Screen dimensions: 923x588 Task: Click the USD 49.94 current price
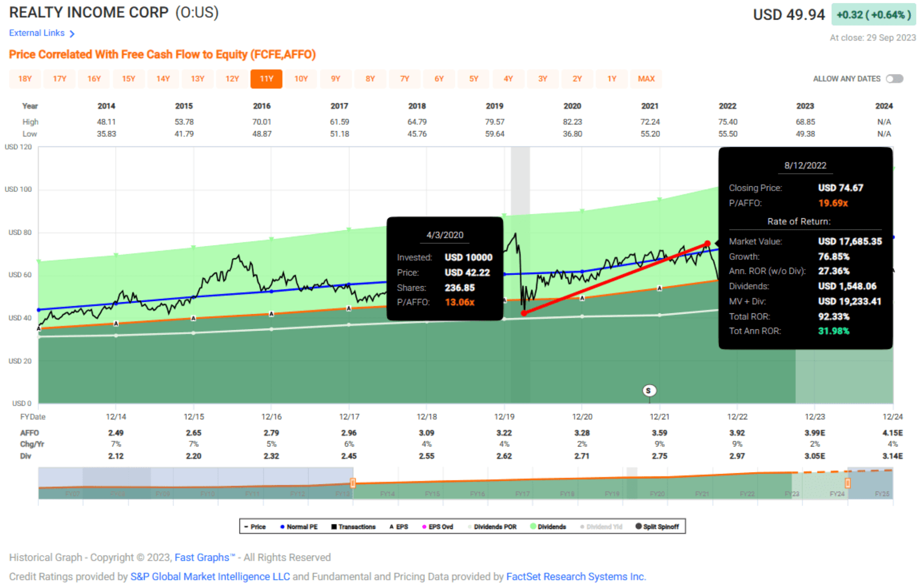point(789,15)
